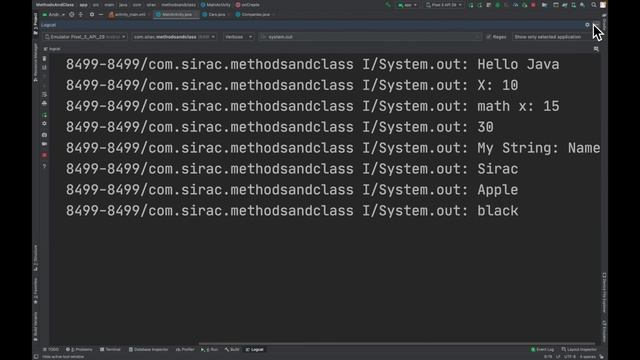Image resolution: width=640 pixels, height=360 pixels.
Task: Hide Project panel with minus icon
Action: pos(101,14)
